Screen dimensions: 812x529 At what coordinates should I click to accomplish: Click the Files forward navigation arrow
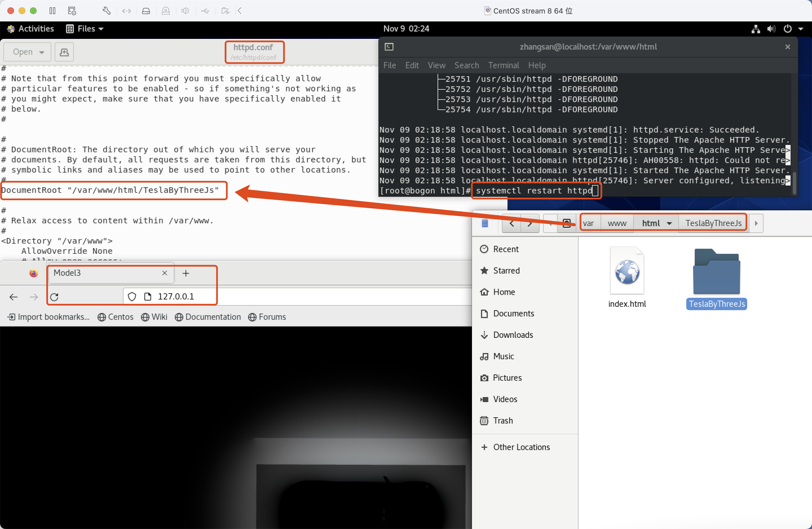point(529,223)
